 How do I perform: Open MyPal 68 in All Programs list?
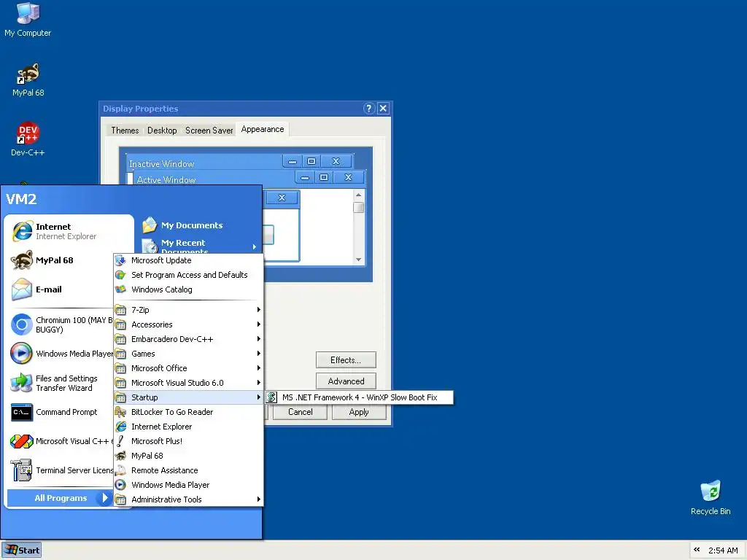[x=189, y=456]
